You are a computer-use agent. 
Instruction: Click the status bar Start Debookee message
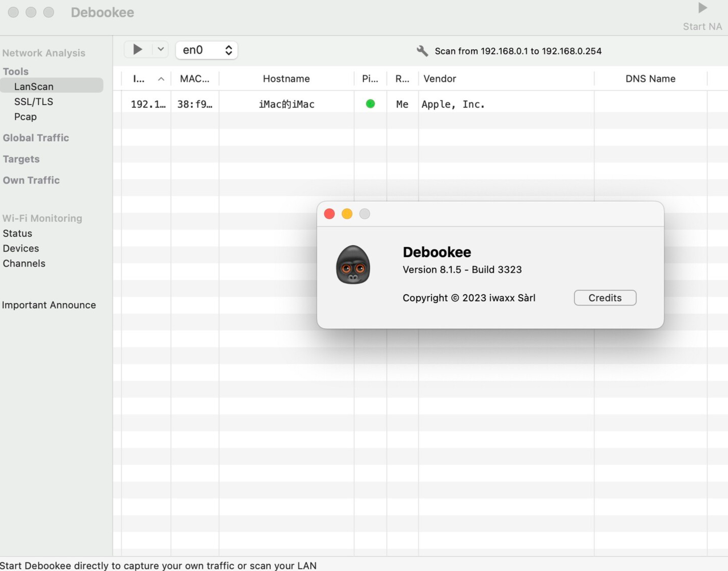click(158, 565)
